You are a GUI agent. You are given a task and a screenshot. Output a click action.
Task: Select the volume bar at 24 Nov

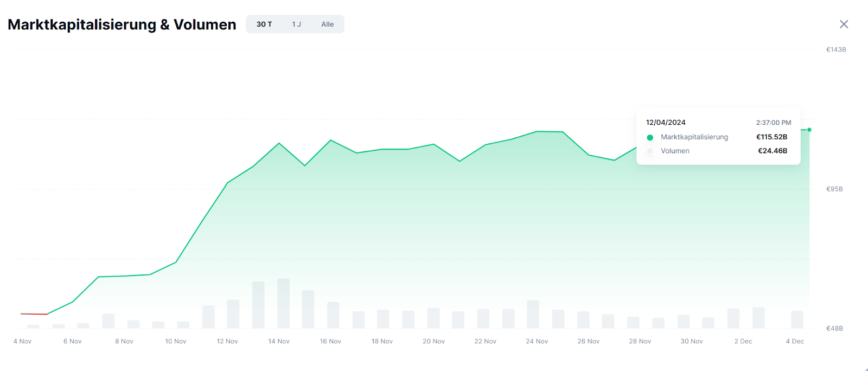coord(533,314)
